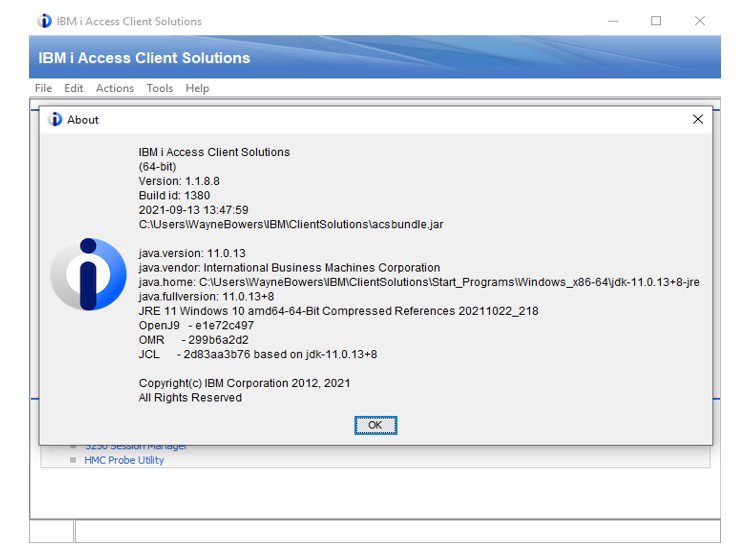Image resolution: width=750 pixels, height=555 pixels.
Task: Open the Actions menu
Action: (115, 88)
